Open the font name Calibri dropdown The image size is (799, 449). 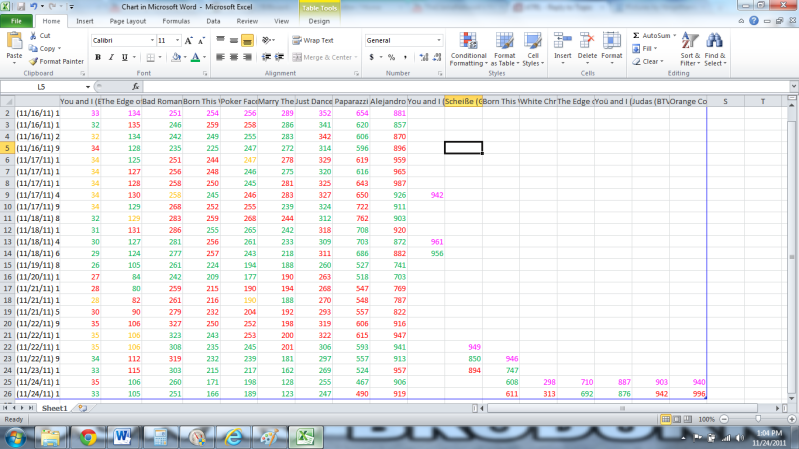(x=149, y=40)
